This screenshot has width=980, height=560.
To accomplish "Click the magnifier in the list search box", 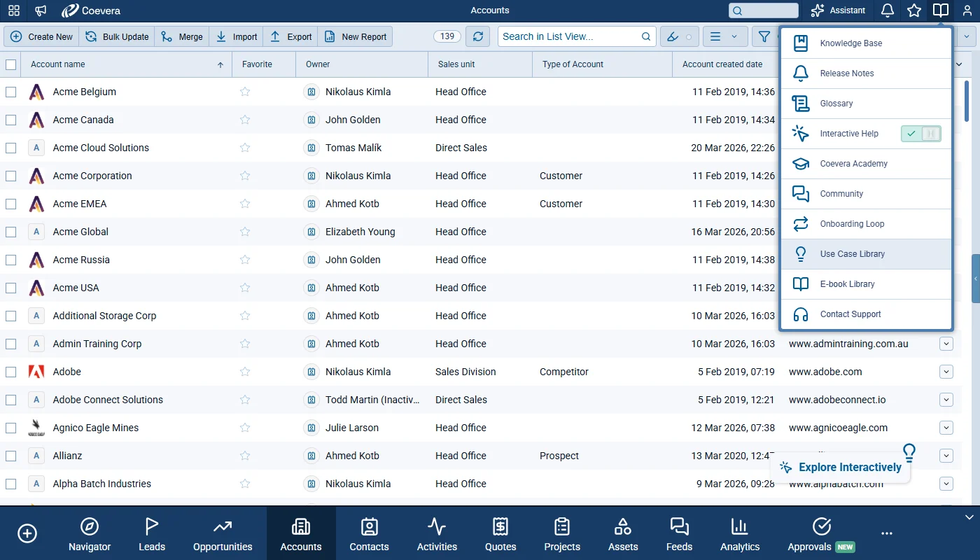I will click(646, 36).
